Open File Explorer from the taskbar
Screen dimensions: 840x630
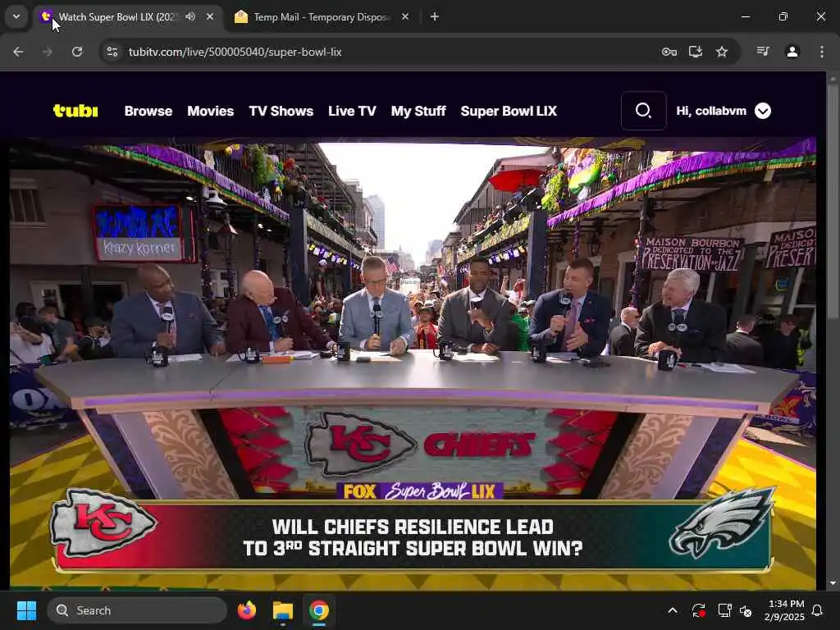(282, 610)
